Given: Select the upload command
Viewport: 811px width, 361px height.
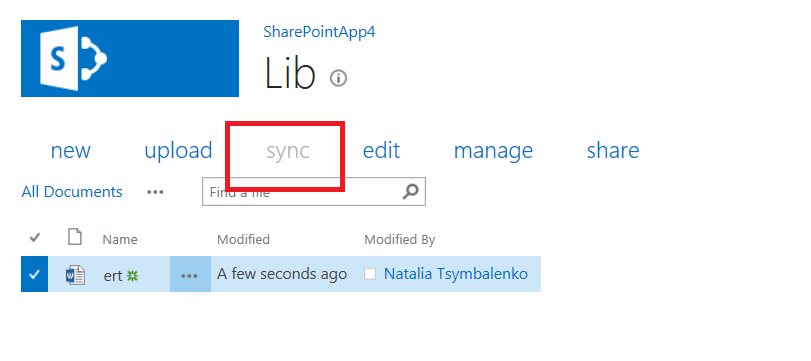Looking at the screenshot, I should pyautogui.click(x=178, y=151).
